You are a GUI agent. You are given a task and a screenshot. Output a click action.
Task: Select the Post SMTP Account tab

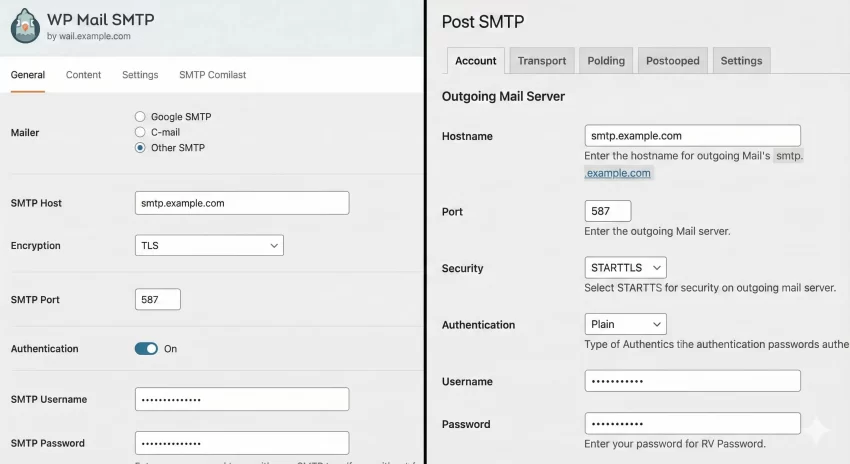[475, 61]
